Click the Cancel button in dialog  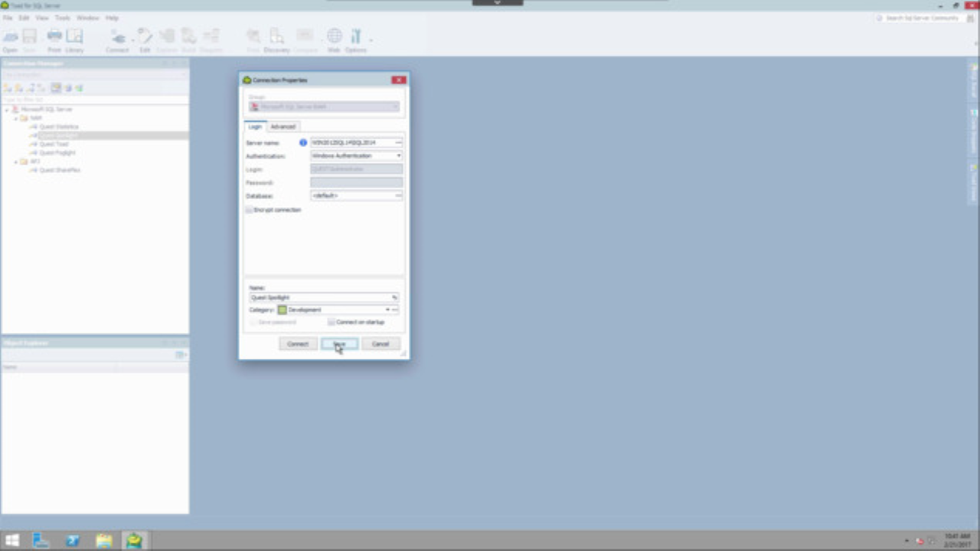tap(381, 344)
